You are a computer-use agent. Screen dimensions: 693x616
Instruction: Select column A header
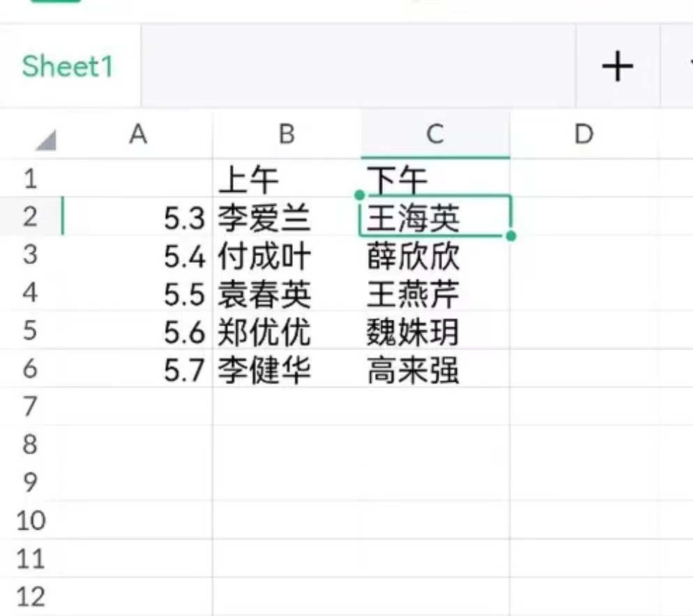click(137, 134)
